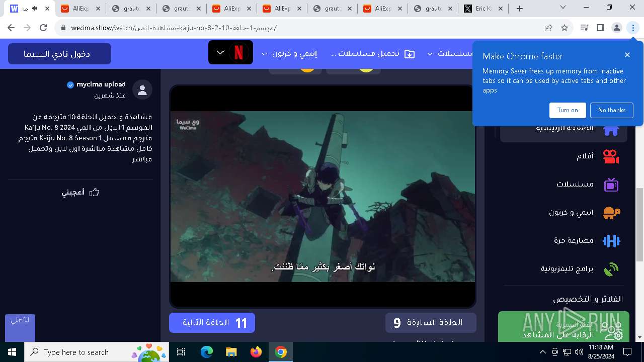644x362 pixels.
Task: Click the taskbar clock showing 11:18 AM
Action: tap(601, 352)
